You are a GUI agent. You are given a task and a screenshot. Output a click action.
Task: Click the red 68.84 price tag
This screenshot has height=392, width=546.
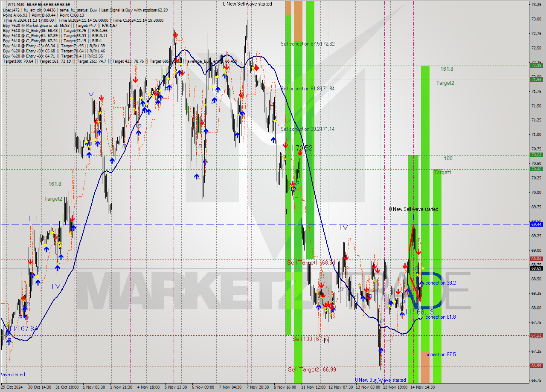(536, 259)
